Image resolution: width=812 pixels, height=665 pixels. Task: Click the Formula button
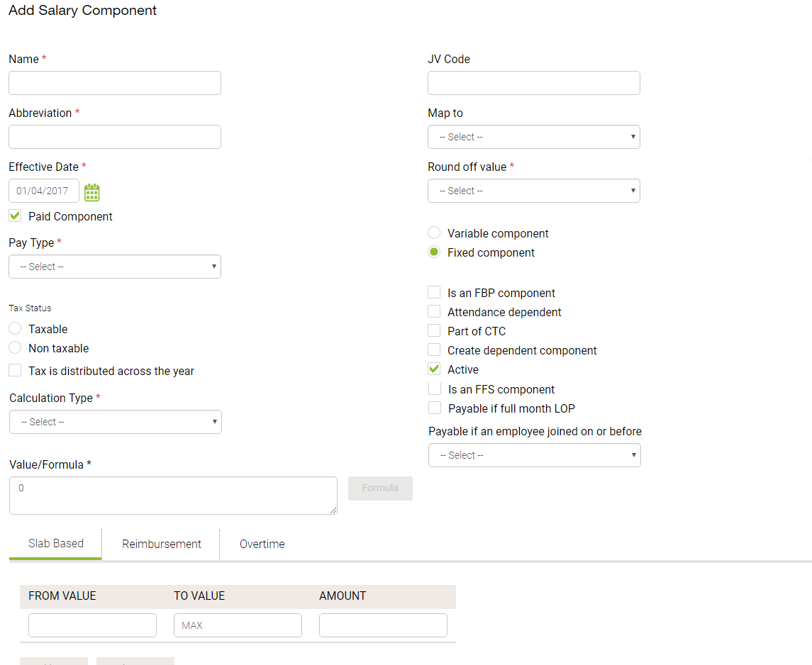pyautogui.click(x=380, y=488)
